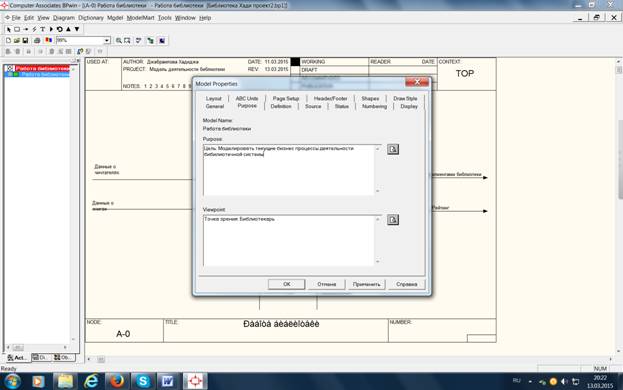Click the Применить button
Screen dimensions: 623x390
click(366, 284)
